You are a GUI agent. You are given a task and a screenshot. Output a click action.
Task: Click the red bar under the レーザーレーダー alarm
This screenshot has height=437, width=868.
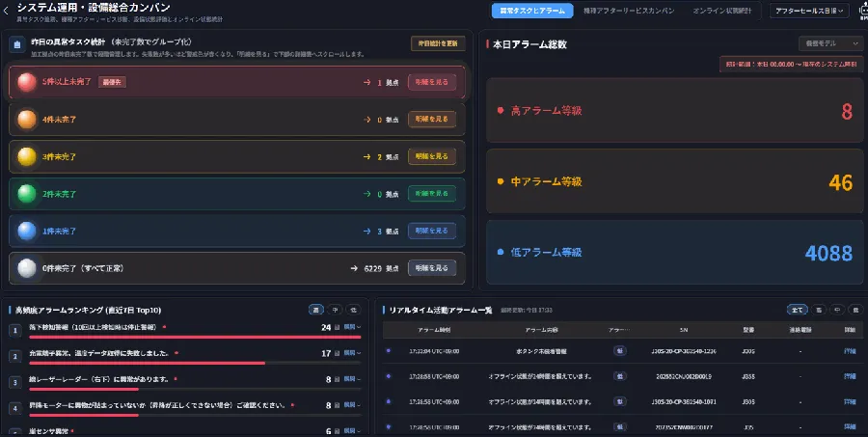click(84, 389)
